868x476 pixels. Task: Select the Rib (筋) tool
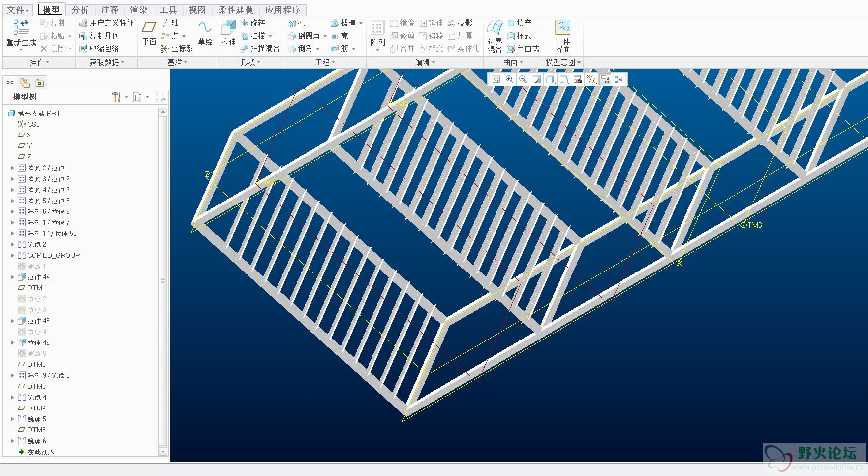(x=339, y=48)
